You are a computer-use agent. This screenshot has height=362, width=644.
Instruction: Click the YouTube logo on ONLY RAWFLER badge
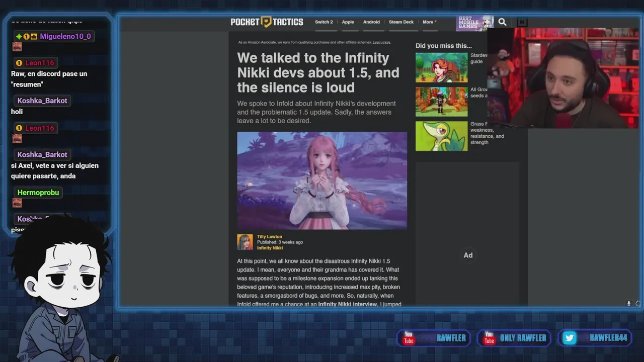(489, 338)
